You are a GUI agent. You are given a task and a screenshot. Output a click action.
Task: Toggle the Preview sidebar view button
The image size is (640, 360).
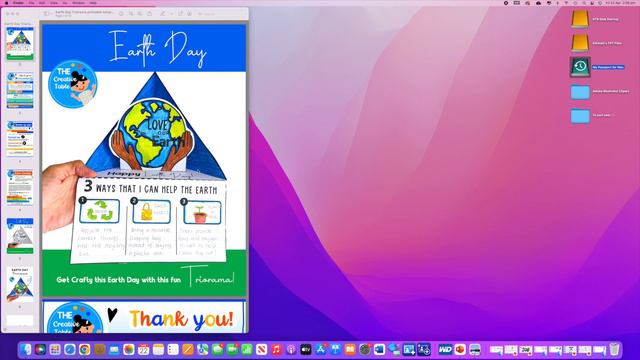47,13
